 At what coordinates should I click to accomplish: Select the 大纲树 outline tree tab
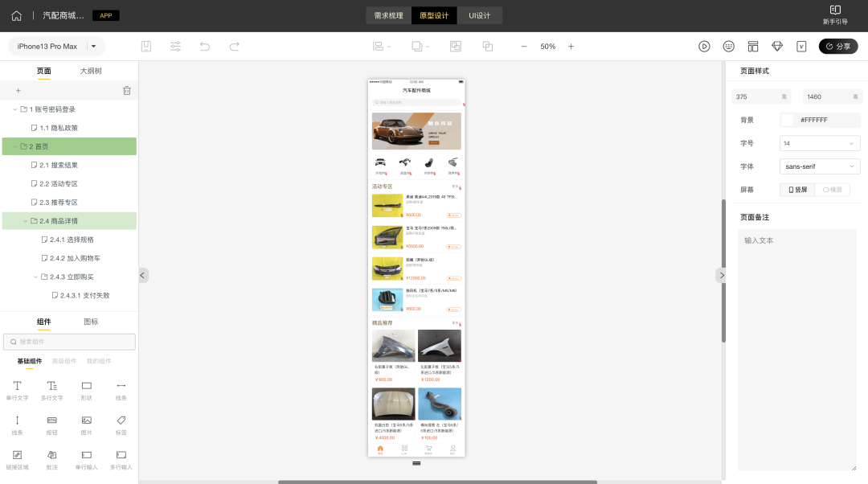(91, 71)
